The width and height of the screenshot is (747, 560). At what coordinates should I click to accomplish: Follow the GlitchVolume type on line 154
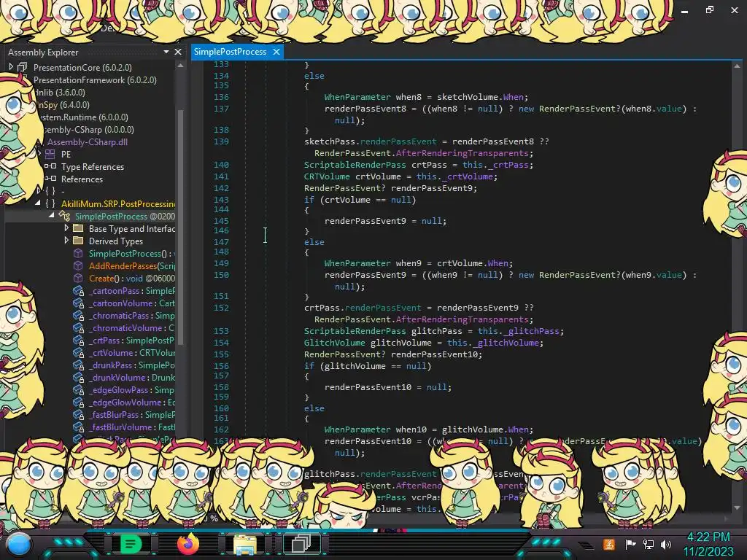(334, 343)
